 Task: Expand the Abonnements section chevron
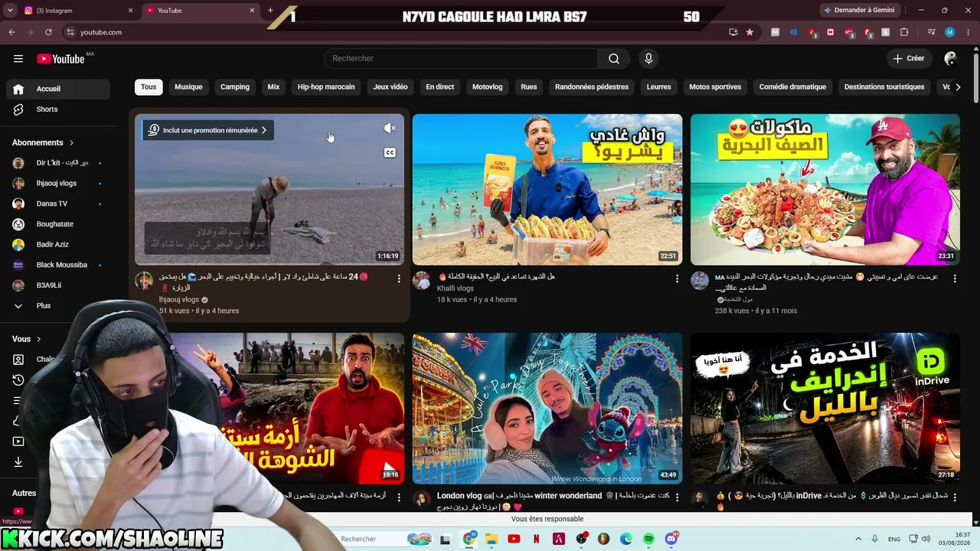[72, 143]
